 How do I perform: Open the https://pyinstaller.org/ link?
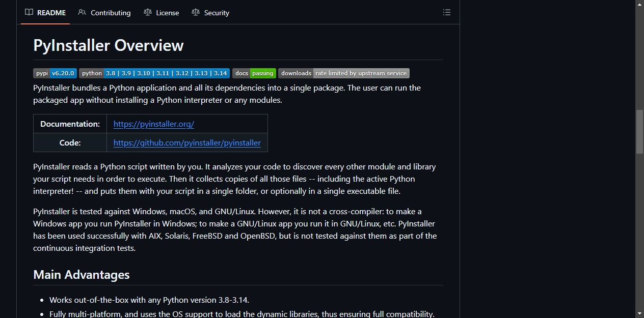(x=154, y=124)
